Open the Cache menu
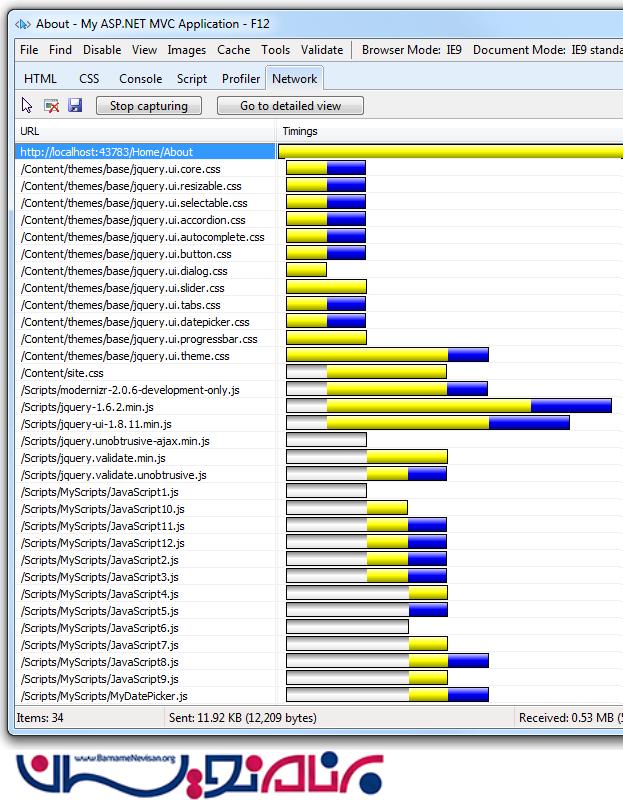The width and height of the screenshot is (623, 800). tap(233, 49)
